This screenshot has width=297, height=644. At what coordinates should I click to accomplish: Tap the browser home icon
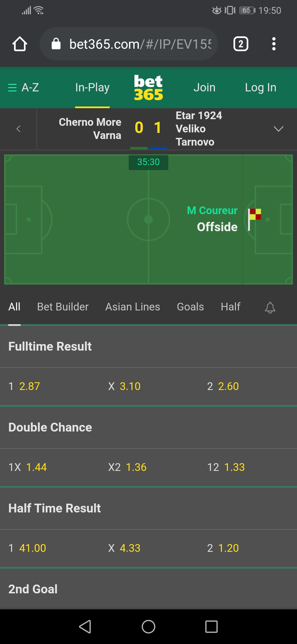tap(20, 44)
